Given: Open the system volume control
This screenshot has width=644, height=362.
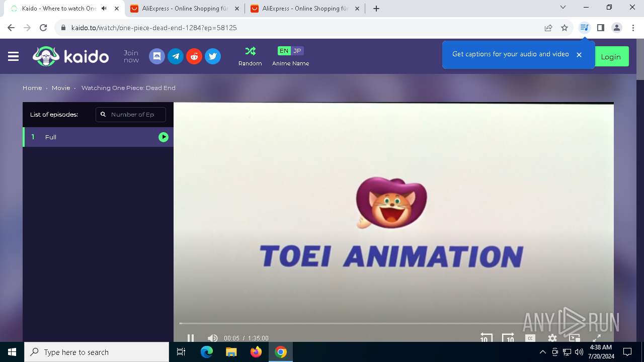Looking at the screenshot, I should (579, 352).
